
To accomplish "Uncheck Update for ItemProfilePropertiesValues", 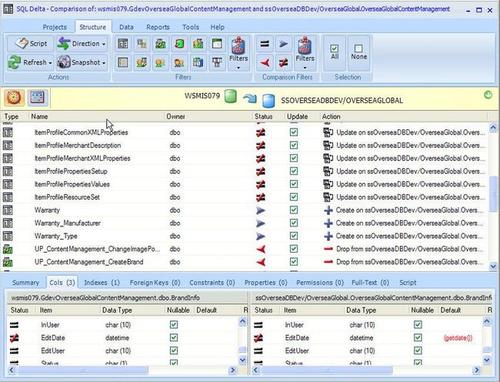I will click(294, 184).
